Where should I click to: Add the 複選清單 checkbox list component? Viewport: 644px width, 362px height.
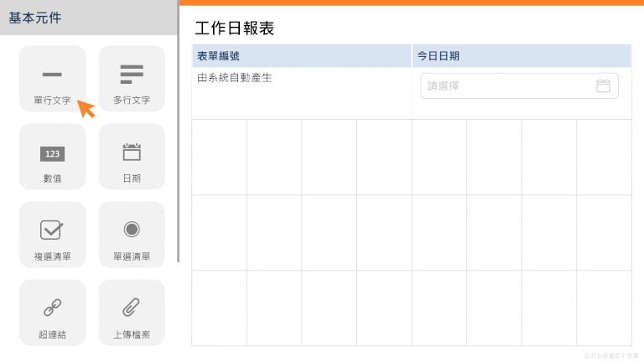click(x=52, y=235)
